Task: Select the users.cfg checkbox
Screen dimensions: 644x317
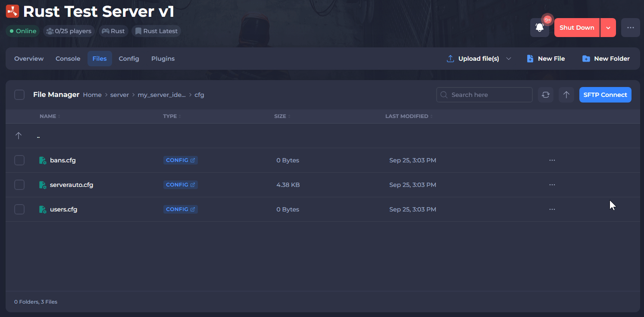Action: click(x=19, y=209)
